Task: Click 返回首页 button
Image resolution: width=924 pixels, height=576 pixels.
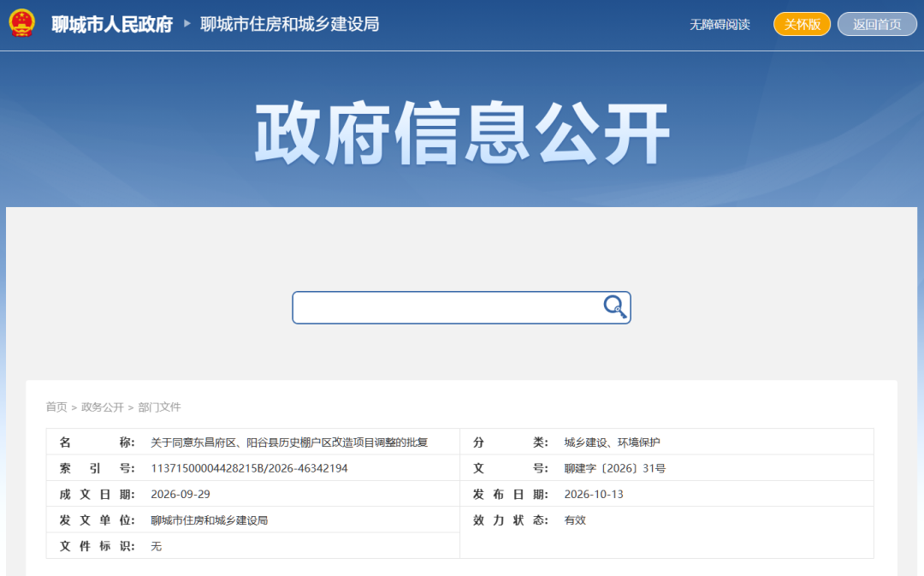Action: 877,24
